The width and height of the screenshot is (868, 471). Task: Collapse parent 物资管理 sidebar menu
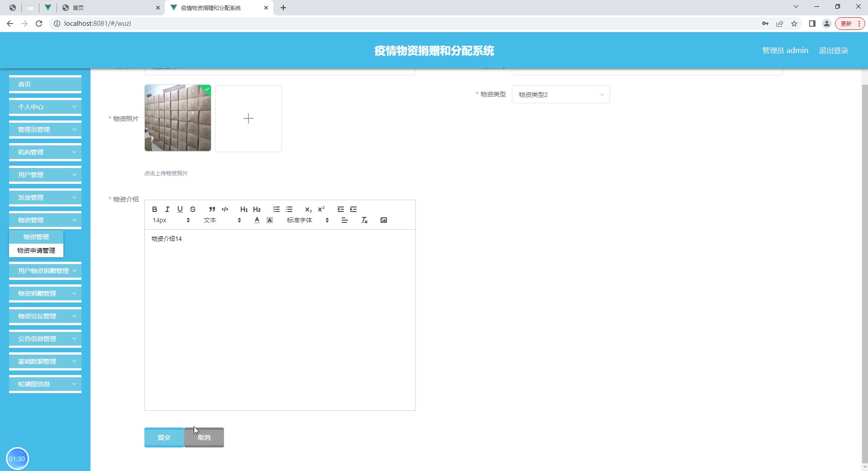tap(45, 220)
